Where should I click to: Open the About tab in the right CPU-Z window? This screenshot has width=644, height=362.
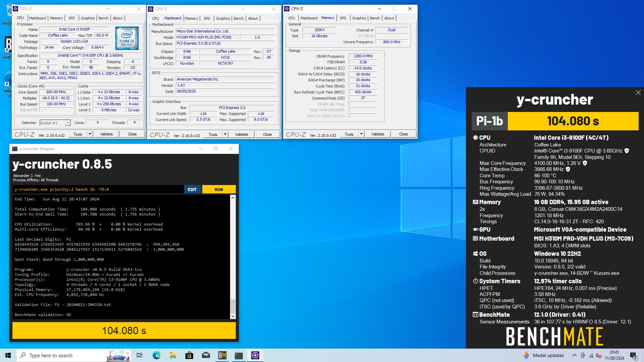click(x=389, y=18)
